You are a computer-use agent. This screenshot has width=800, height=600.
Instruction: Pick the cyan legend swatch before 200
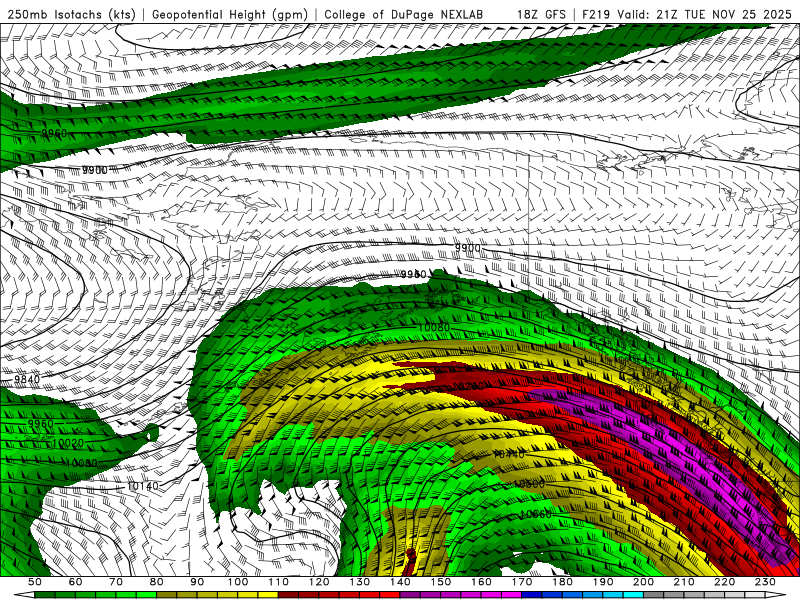pyautogui.click(x=634, y=595)
